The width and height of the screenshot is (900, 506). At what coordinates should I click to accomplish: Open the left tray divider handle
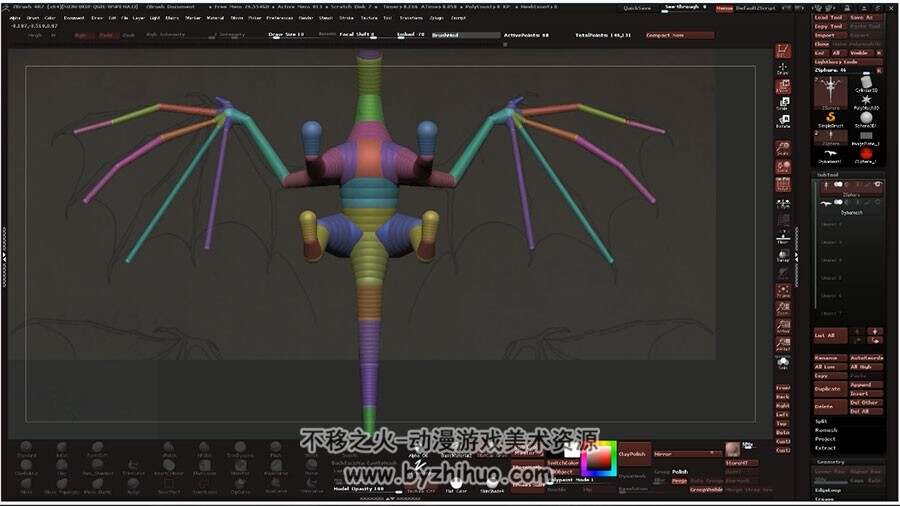(x=4, y=256)
